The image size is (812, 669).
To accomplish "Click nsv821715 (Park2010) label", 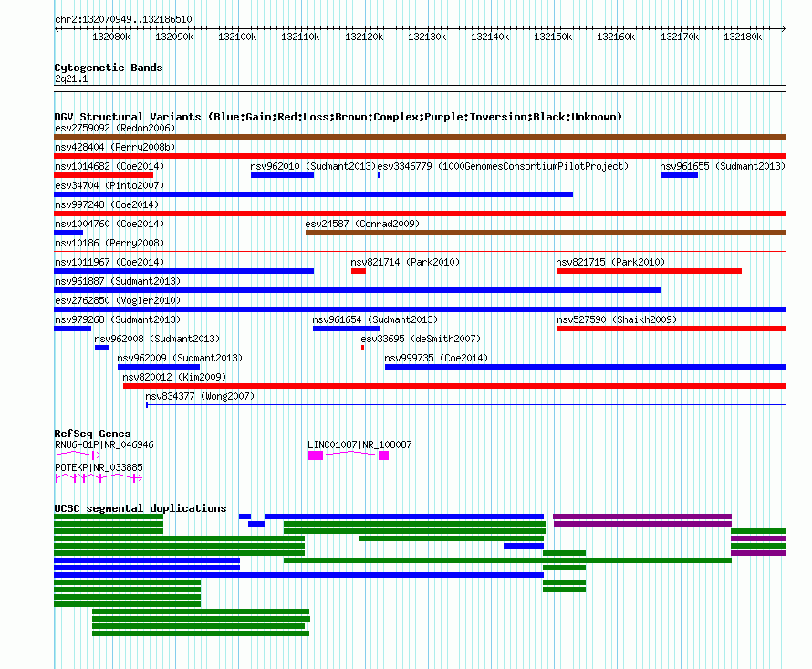I will coord(610,262).
